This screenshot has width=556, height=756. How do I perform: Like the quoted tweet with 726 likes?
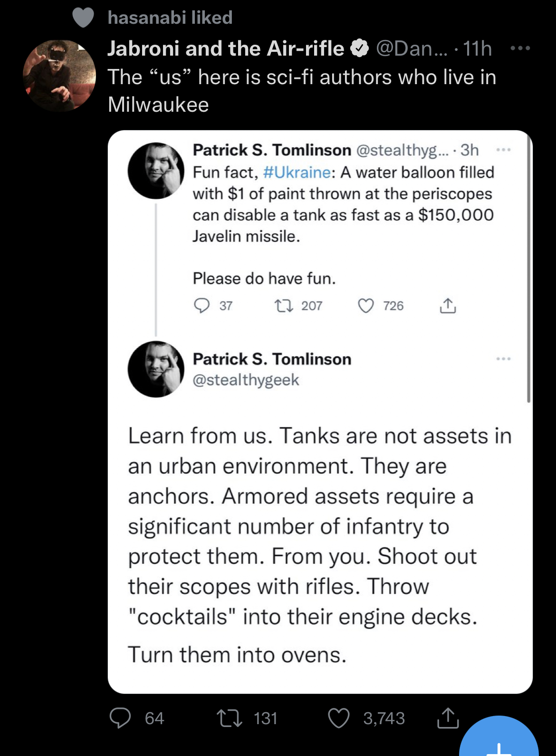coord(365,306)
